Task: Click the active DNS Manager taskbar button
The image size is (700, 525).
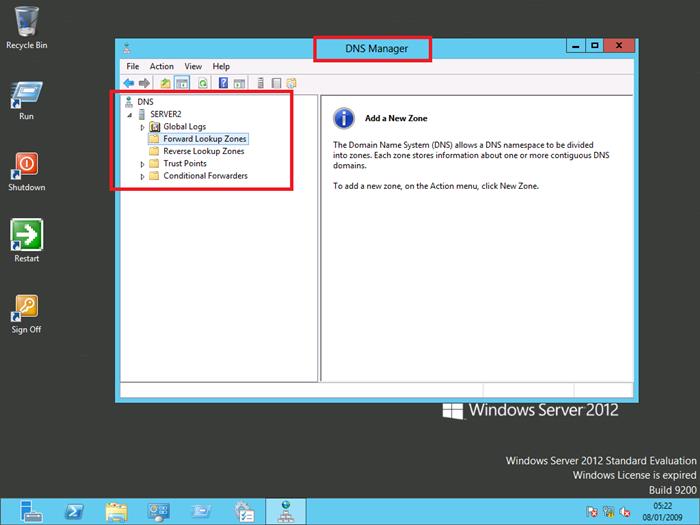Action: click(x=286, y=511)
